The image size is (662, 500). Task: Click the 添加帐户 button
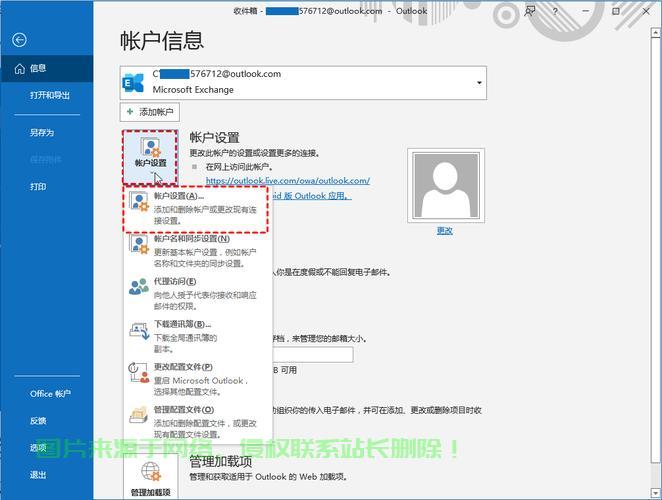point(150,112)
